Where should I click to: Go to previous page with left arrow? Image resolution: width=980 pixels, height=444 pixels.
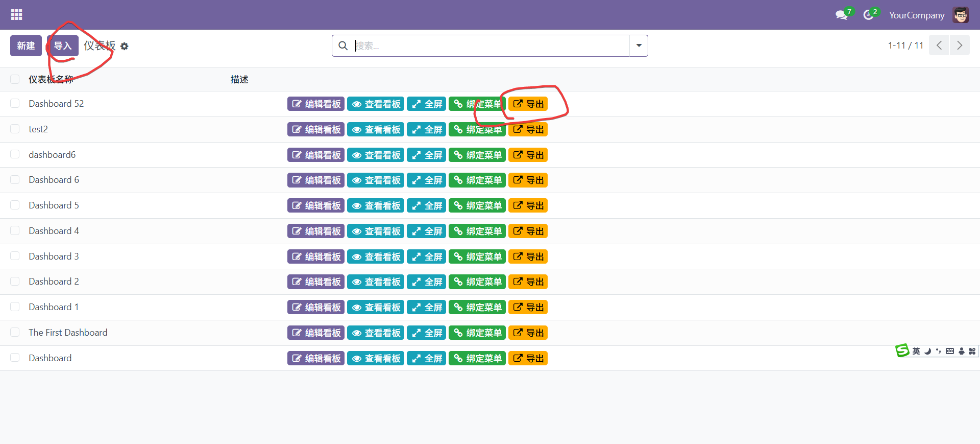click(x=939, y=45)
